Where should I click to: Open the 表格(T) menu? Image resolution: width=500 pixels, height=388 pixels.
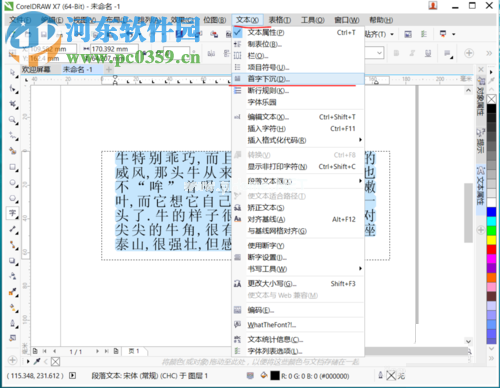pyautogui.click(x=280, y=20)
